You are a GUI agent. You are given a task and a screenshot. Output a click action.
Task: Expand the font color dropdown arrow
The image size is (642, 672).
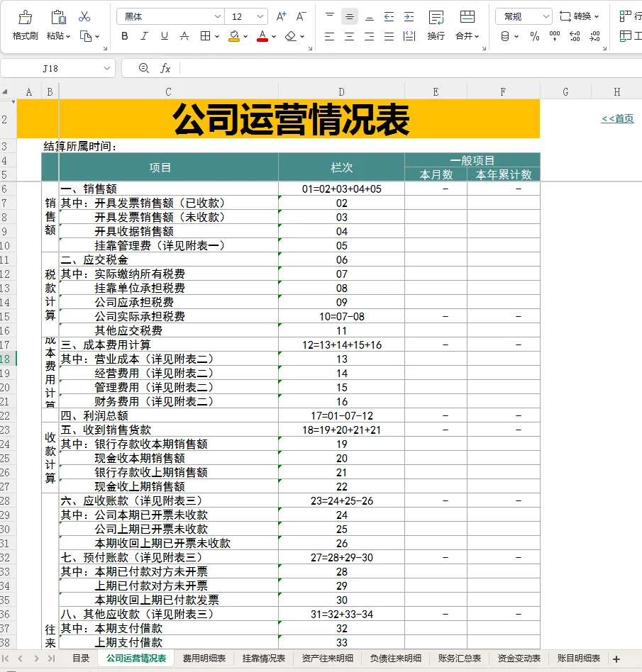[274, 37]
